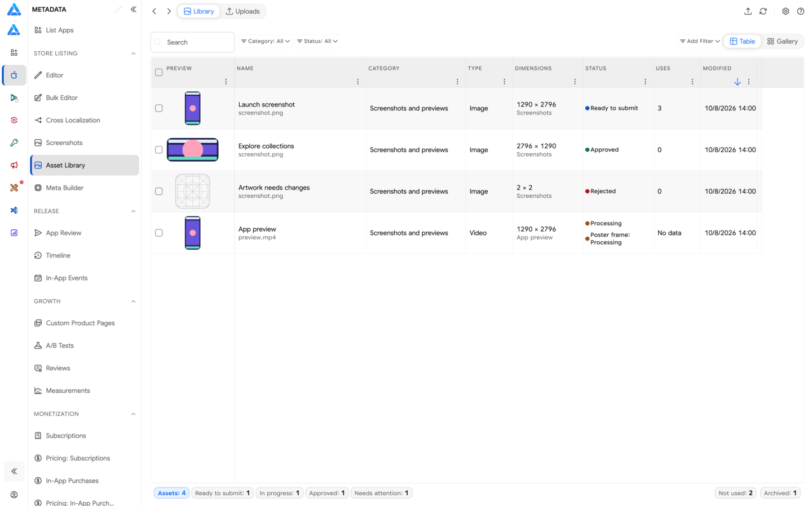Screen dimensions: 812x506
Task: Collapse the STORE LISTING section
Action: [x=134, y=54]
